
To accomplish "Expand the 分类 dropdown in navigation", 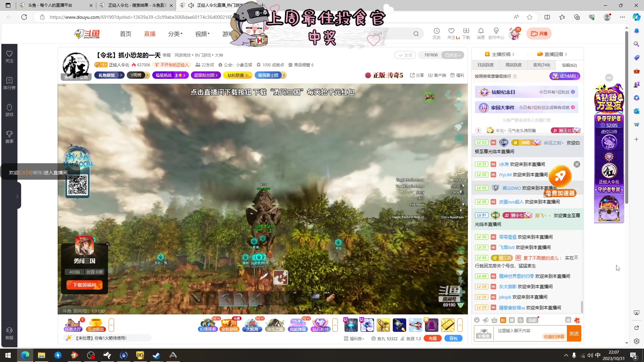I will pos(175,34).
